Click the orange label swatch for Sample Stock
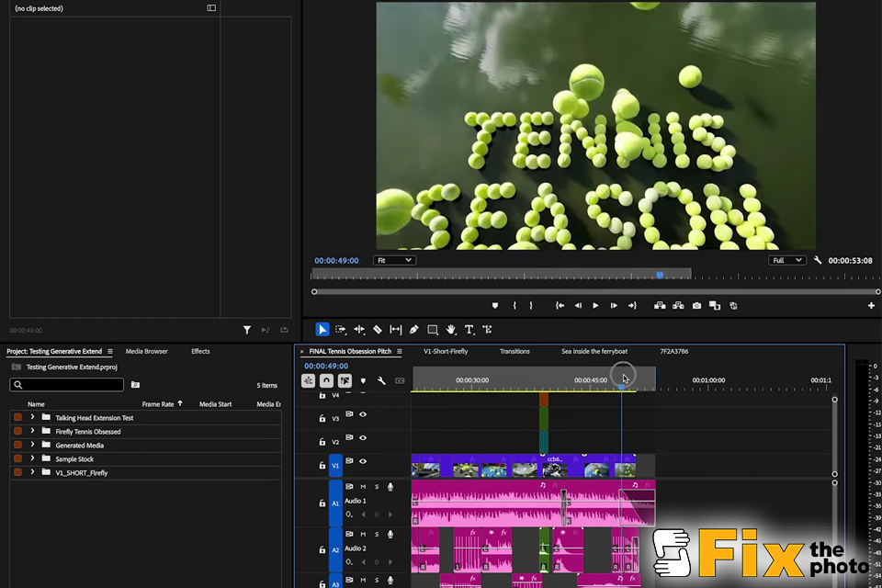 point(17,458)
